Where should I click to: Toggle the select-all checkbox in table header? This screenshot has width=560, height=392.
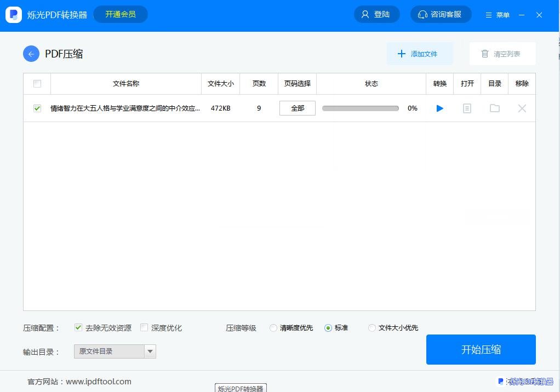coord(37,83)
